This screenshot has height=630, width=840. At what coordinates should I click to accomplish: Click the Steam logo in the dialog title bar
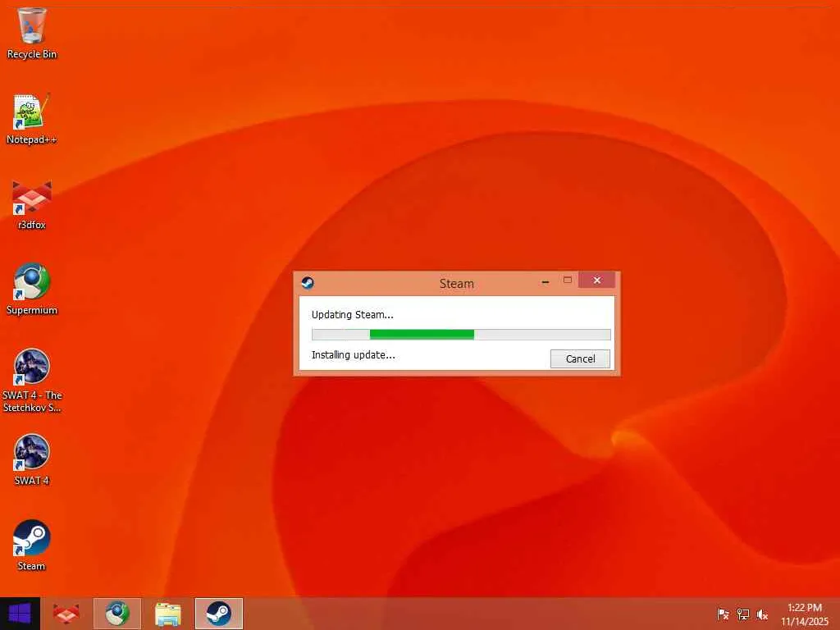308,283
